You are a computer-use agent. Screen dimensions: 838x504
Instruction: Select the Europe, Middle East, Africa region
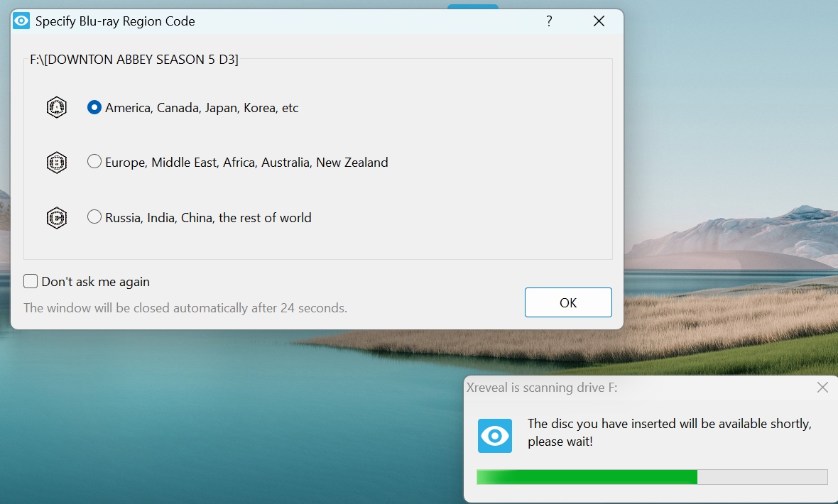pyautogui.click(x=94, y=162)
